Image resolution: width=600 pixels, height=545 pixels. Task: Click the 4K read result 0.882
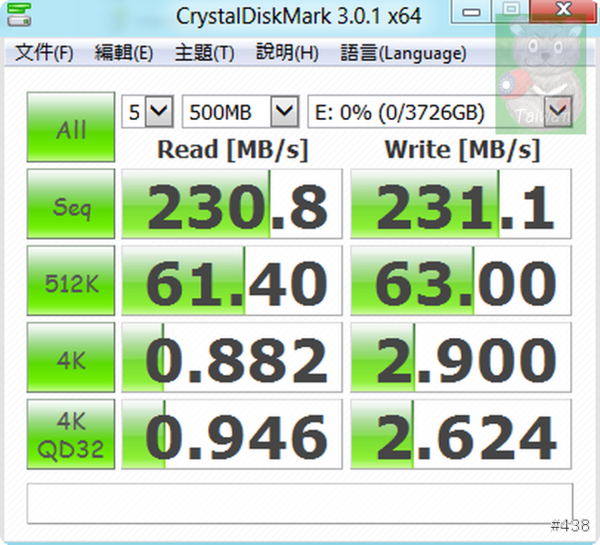click(232, 357)
